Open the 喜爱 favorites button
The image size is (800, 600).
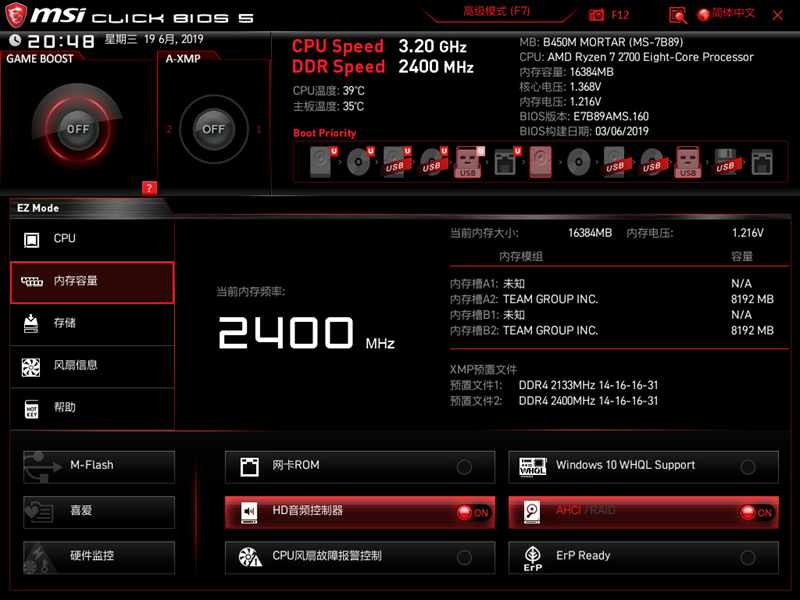[x=99, y=512]
